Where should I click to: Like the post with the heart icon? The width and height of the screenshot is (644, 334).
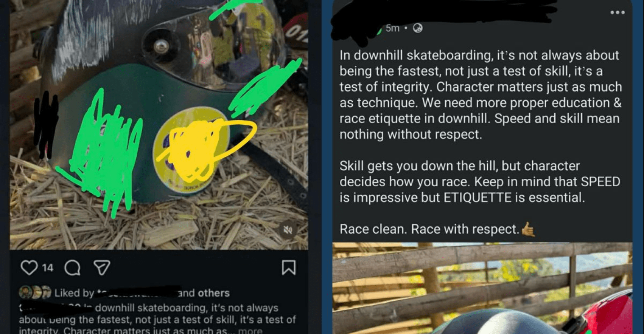point(29,268)
